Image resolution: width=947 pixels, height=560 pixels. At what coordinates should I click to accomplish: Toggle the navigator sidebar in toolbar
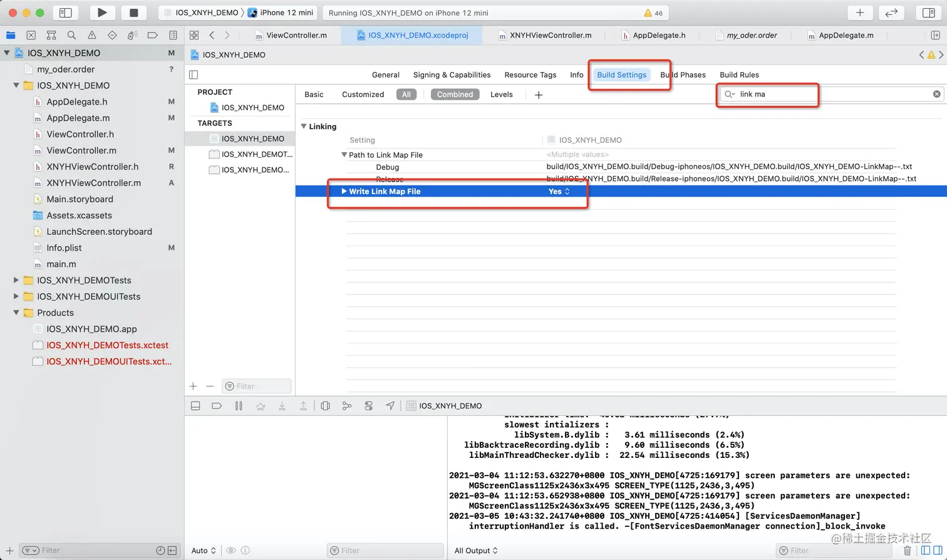click(x=65, y=13)
